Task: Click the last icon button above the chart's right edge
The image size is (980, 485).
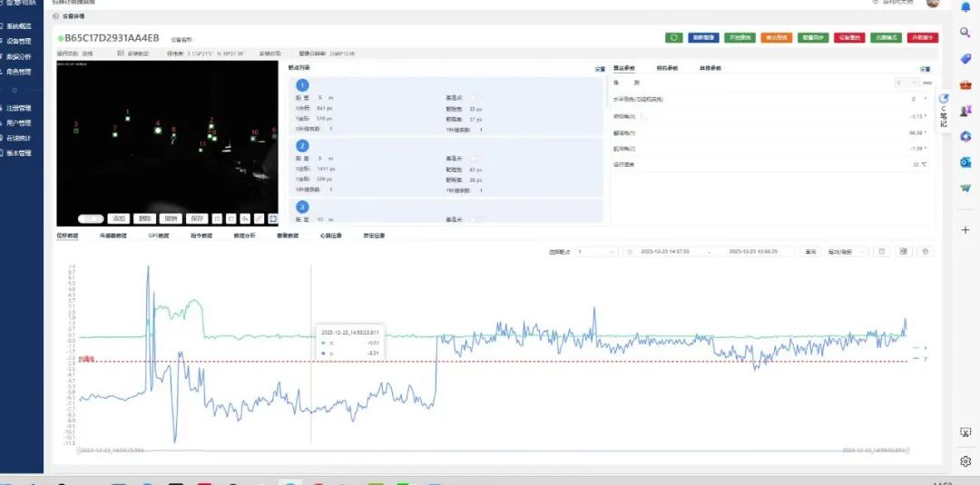Action: coord(925,251)
